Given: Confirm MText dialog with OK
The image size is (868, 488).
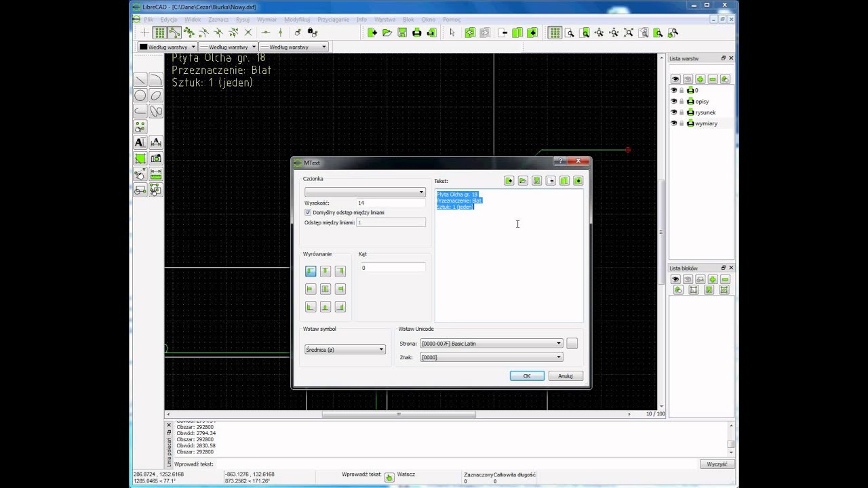Looking at the screenshot, I should (527, 376).
